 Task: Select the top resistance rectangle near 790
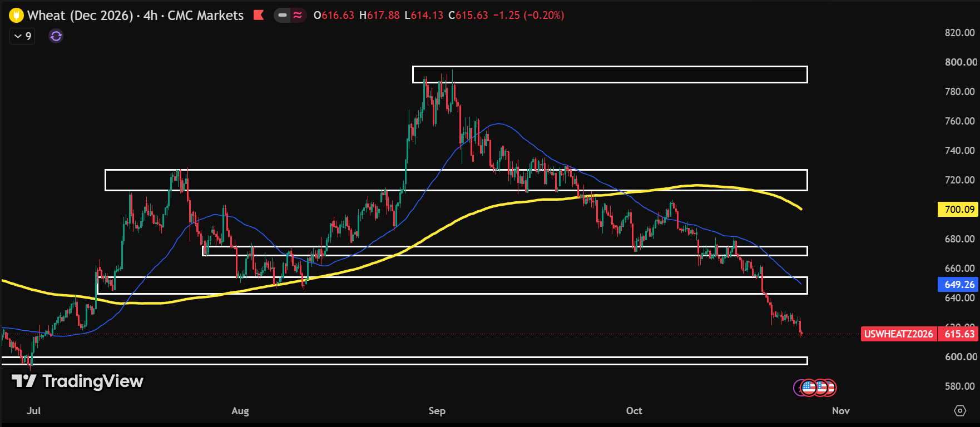click(610, 75)
